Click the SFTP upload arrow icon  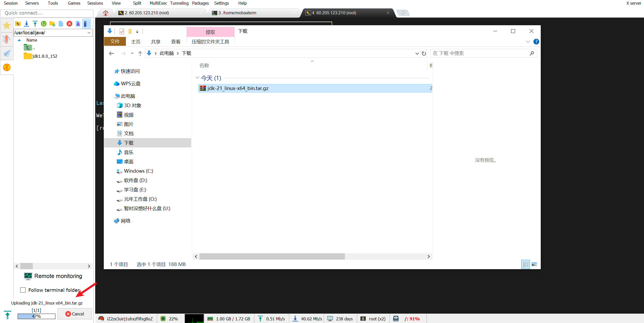tap(35, 24)
